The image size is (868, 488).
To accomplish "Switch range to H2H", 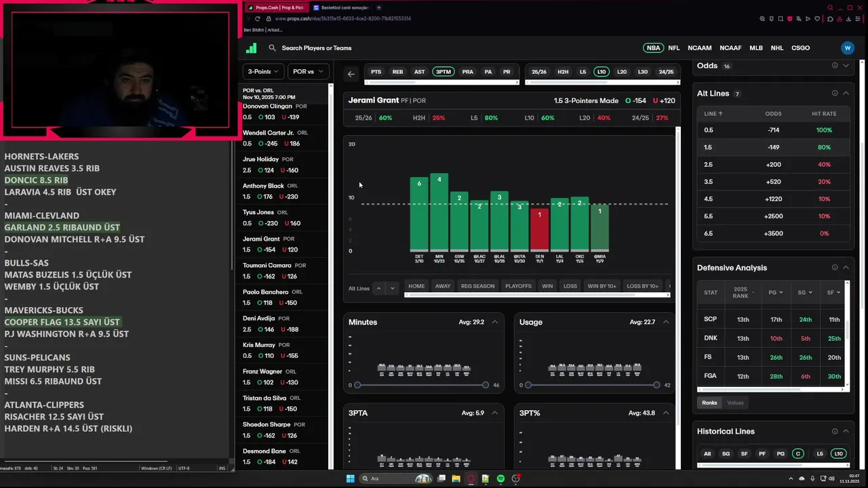I will (x=563, y=72).
